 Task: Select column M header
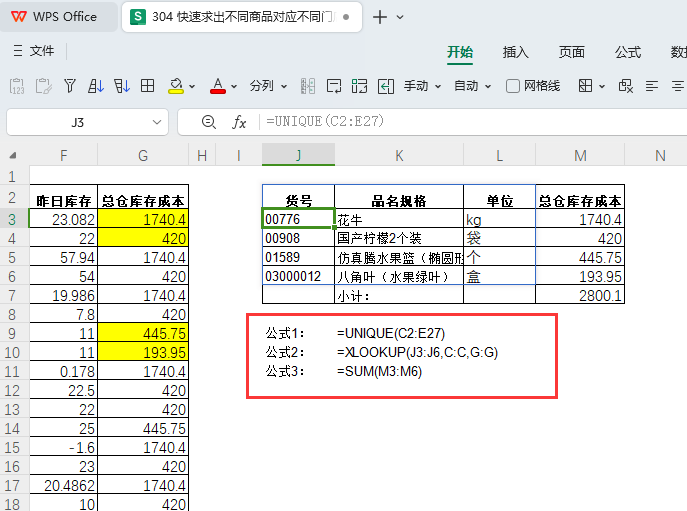(580, 155)
